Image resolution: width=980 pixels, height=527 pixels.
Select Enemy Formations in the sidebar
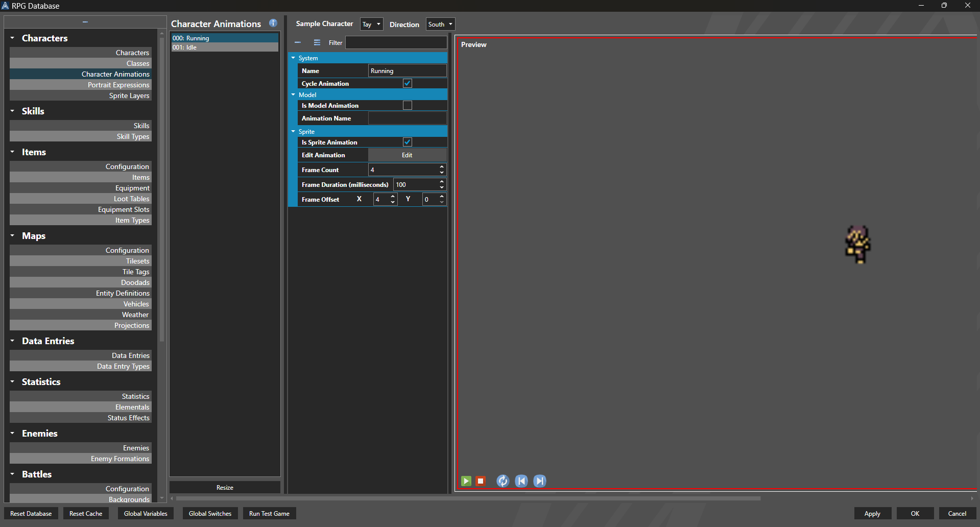(x=120, y=458)
